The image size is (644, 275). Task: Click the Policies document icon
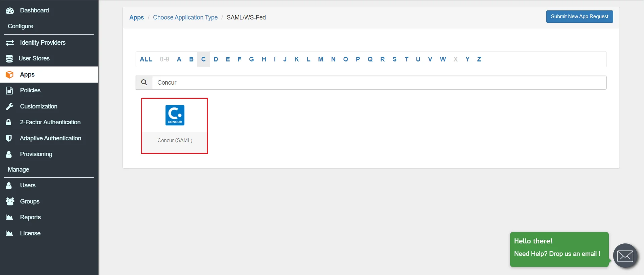[x=9, y=90]
